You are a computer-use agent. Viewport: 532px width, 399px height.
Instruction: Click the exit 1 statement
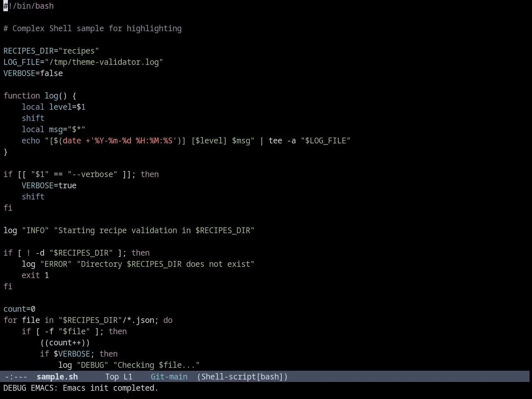tap(35, 276)
